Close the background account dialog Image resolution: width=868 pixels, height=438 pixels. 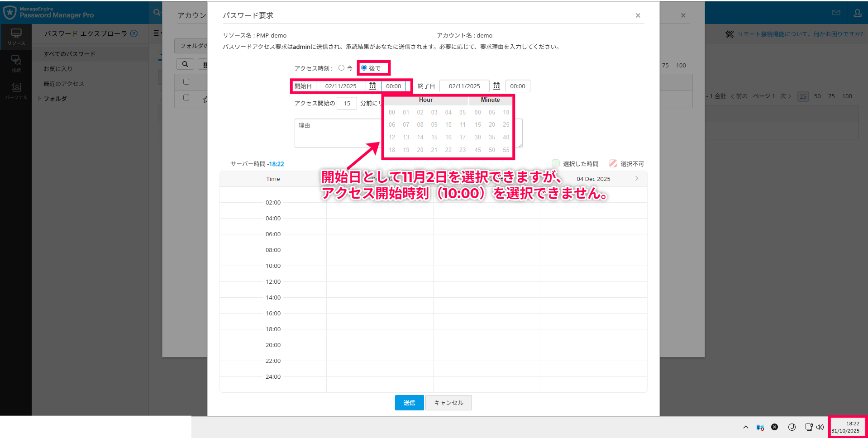pyautogui.click(x=683, y=15)
